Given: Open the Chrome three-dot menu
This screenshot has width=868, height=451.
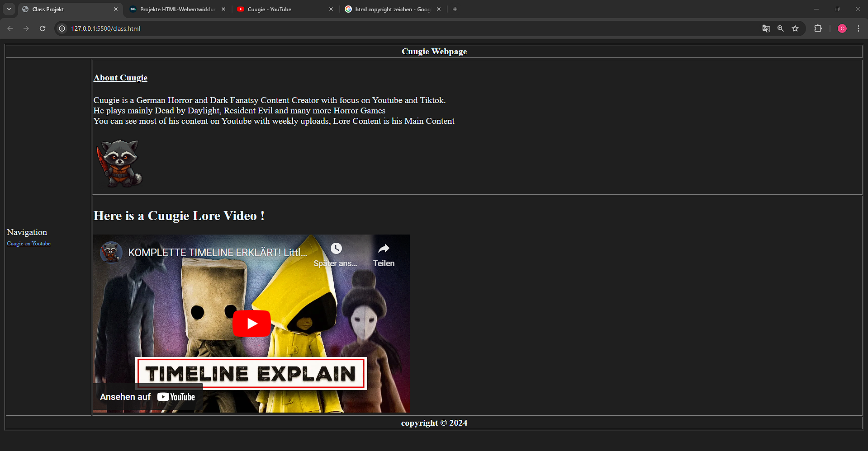Looking at the screenshot, I should pyautogui.click(x=859, y=28).
